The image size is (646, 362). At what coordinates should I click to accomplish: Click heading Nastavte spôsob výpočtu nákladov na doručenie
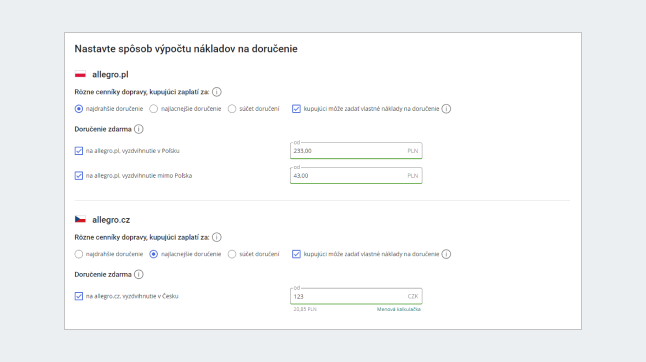(x=186, y=49)
